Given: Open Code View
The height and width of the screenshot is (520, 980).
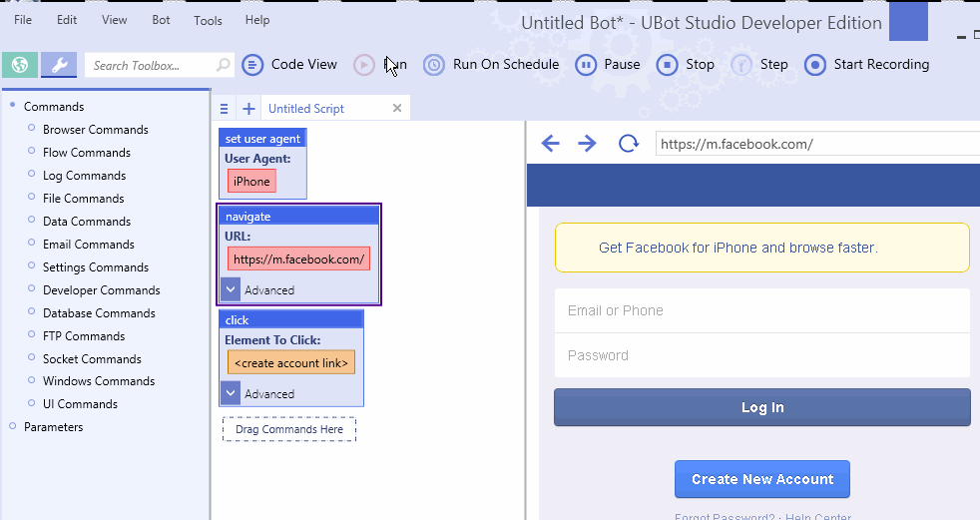Looking at the screenshot, I should [289, 64].
